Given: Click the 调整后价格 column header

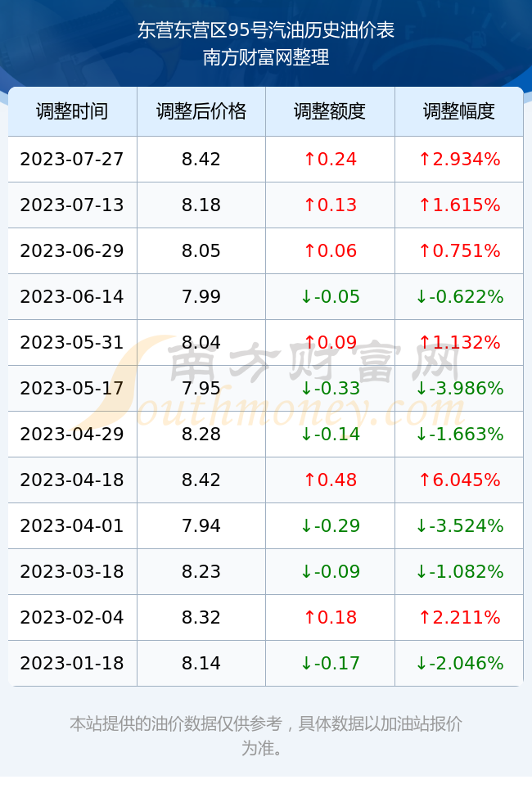Looking at the screenshot, I should tap(201, 111).
